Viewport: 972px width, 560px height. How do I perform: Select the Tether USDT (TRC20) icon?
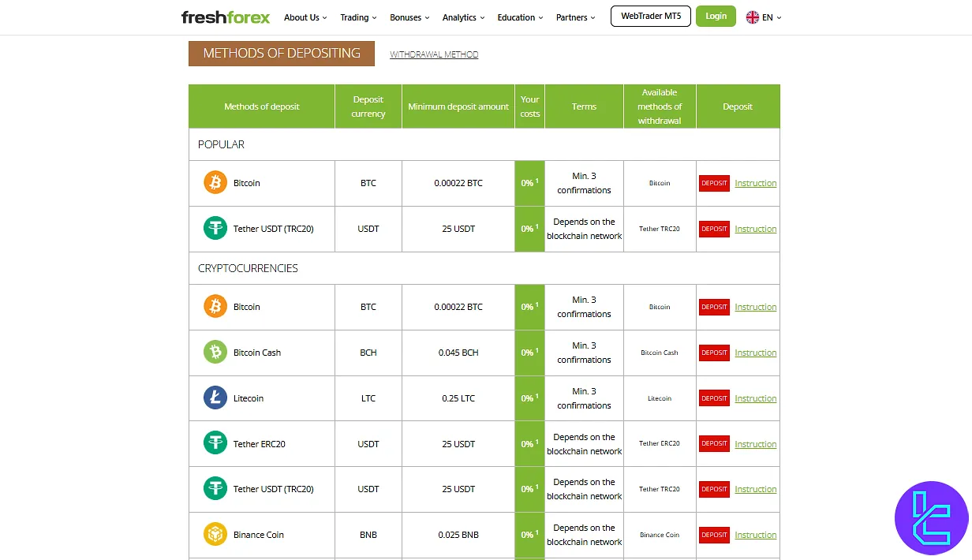click(x=215, y=228)
